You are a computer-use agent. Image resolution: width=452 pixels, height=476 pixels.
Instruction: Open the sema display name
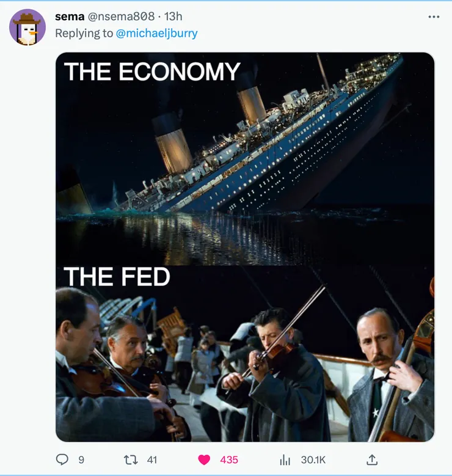(x=70, y=16)
